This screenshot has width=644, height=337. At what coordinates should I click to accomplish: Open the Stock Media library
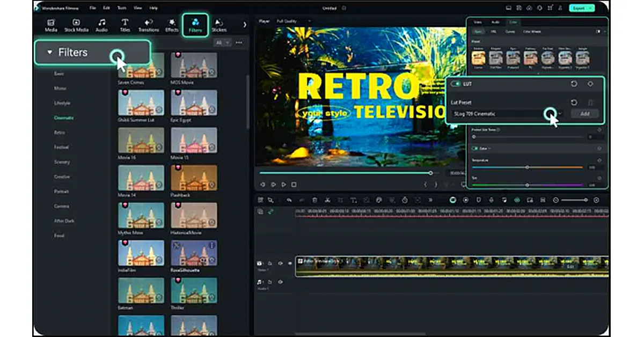point(76,25)
